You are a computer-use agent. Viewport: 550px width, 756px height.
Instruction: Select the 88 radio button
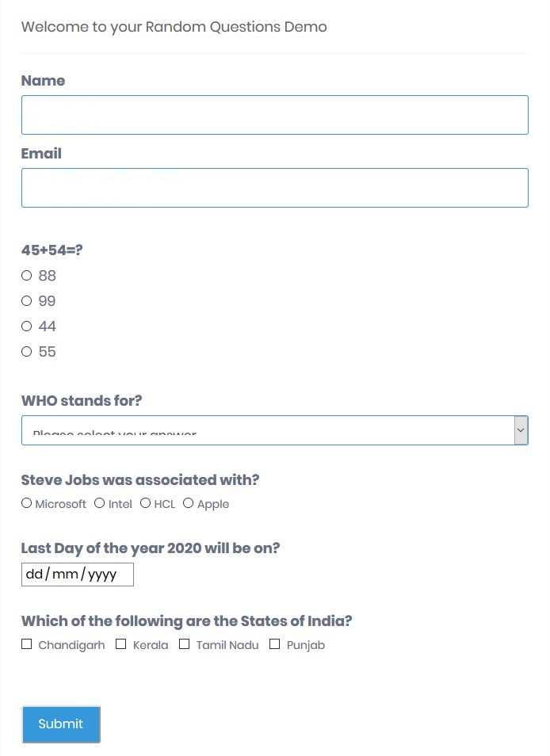click(x=26, y=275)
